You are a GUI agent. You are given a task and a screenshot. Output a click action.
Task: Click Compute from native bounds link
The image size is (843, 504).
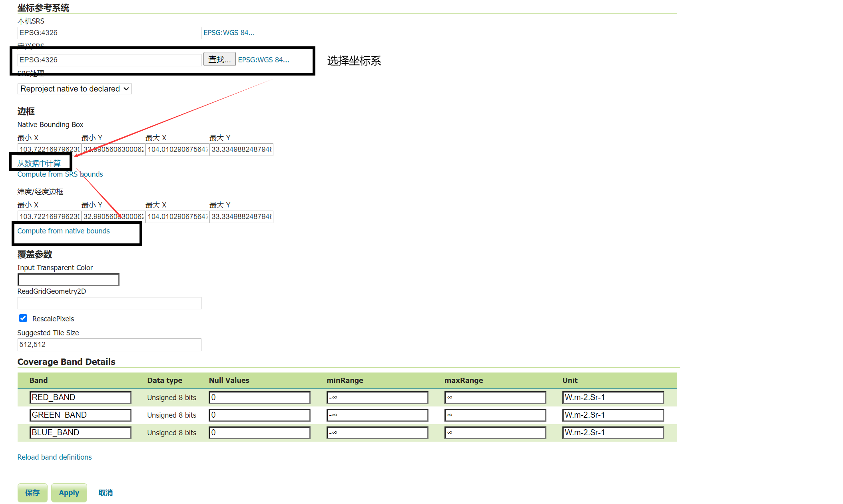coord(63,231)
